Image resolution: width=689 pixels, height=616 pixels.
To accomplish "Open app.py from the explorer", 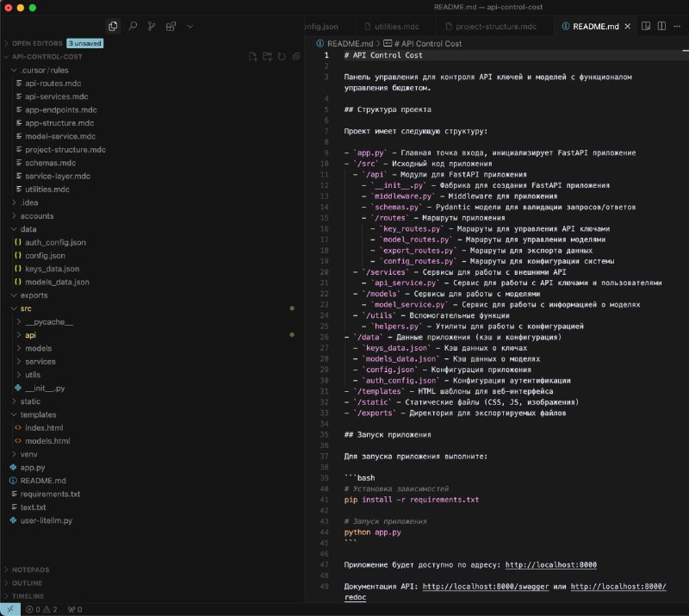I will point(32,468).
